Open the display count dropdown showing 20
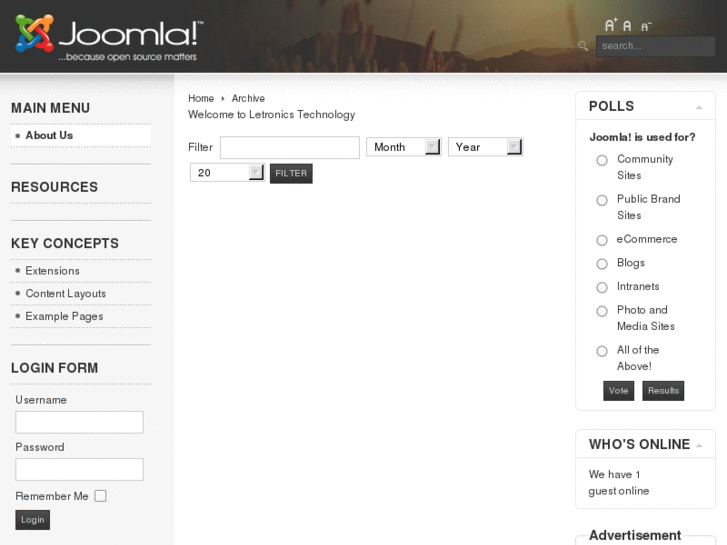This screenshot has width=727, height=545. (227, 173)
